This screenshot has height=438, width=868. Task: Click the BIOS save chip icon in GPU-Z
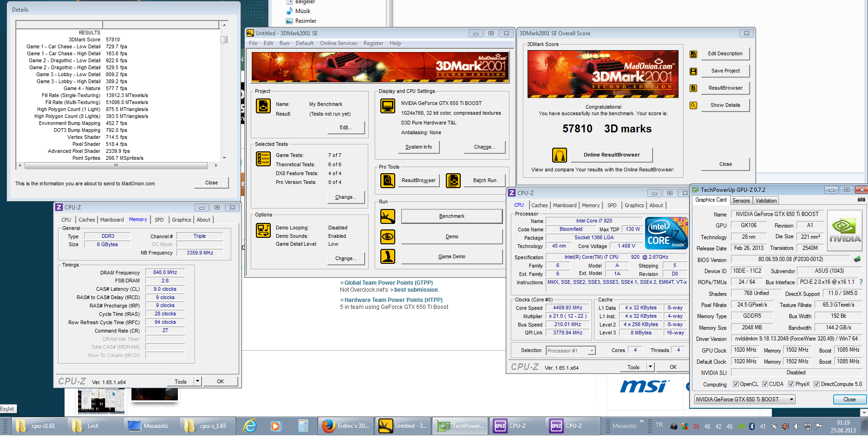point(857,259)
